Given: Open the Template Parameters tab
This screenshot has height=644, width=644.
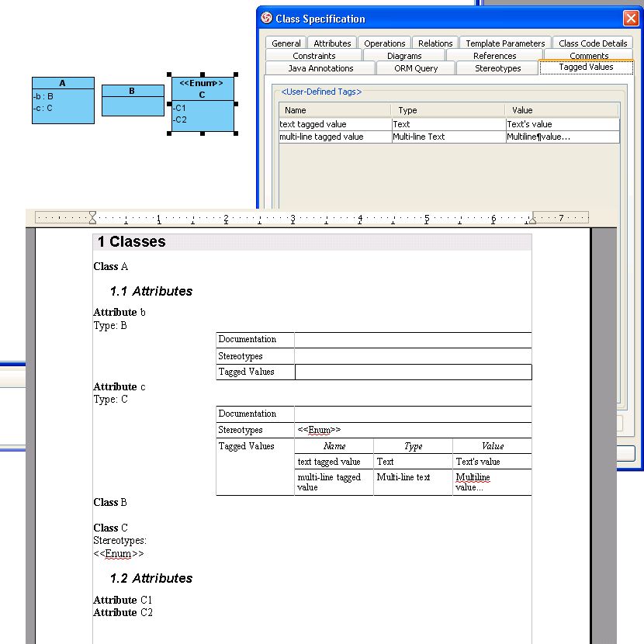Looking at the screenshot, I should [505, 43].
